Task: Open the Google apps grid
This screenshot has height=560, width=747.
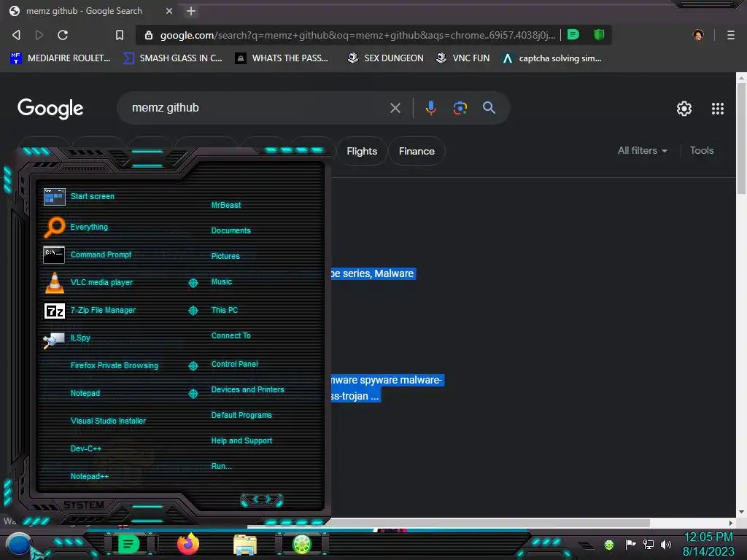Action: (x=718, y=109)
